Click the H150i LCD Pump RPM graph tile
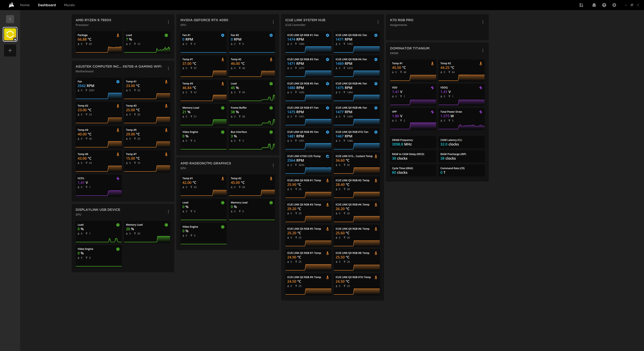Image resolution: width=644 pixels, height=351 pixels. (x=308, y=164)
